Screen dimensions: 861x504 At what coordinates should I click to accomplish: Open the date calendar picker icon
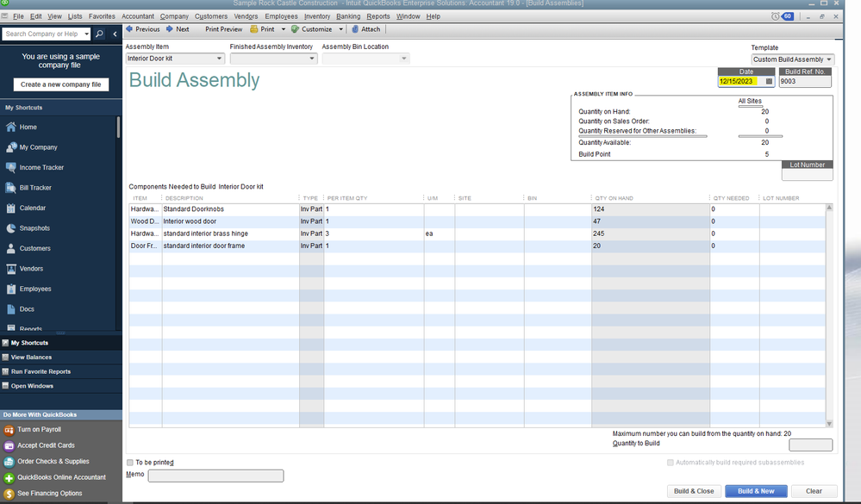click(x=769, y=81)
